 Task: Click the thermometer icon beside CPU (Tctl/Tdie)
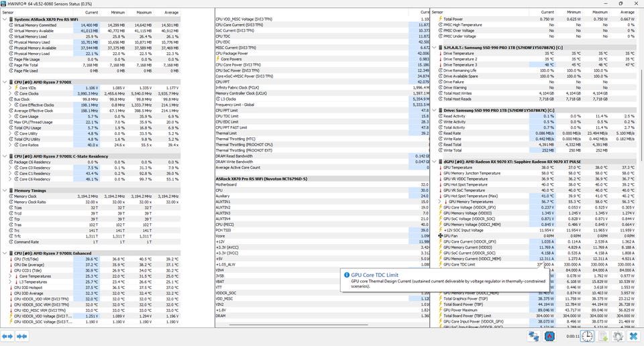[11, 259]
